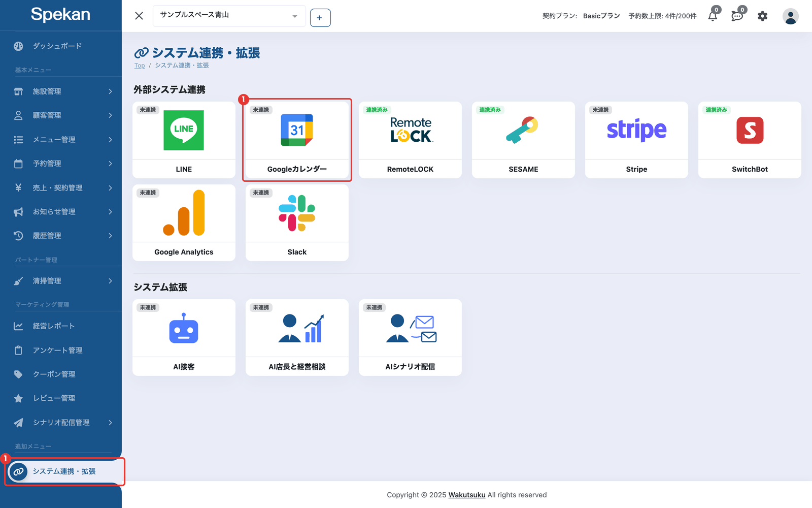Open the user profile avatar
Image resolution: width=812 pixels, height=508 pixels.
[790, 16]
